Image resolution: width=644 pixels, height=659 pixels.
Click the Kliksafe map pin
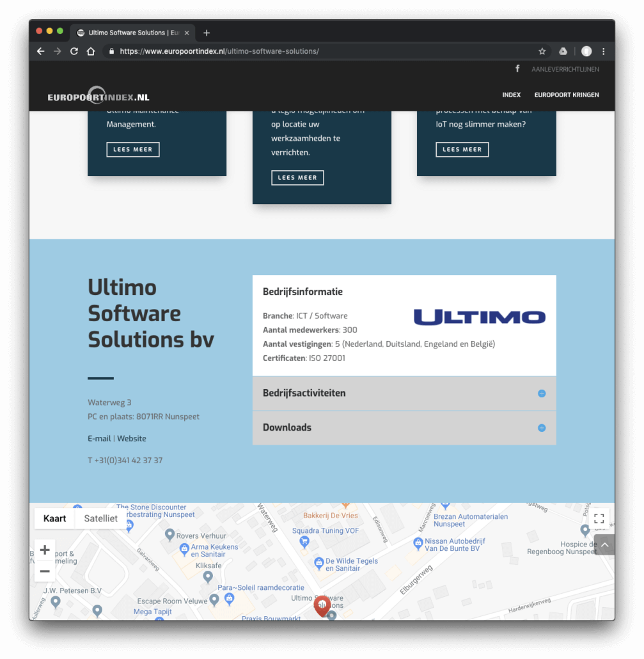[x=207, y=577]
